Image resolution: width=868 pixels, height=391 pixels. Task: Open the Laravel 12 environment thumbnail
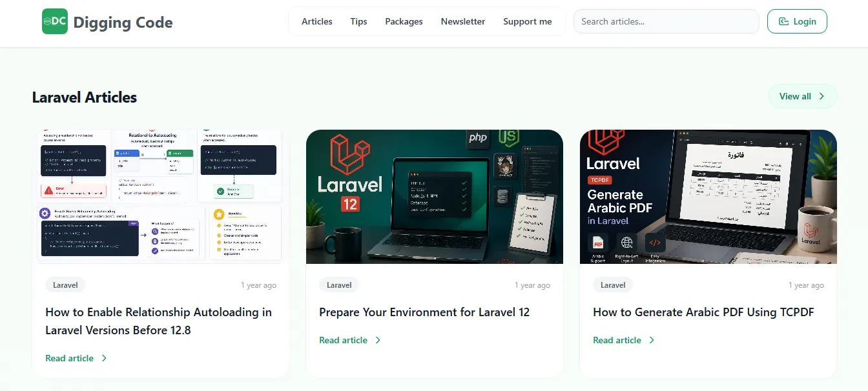tap(435, 197)
